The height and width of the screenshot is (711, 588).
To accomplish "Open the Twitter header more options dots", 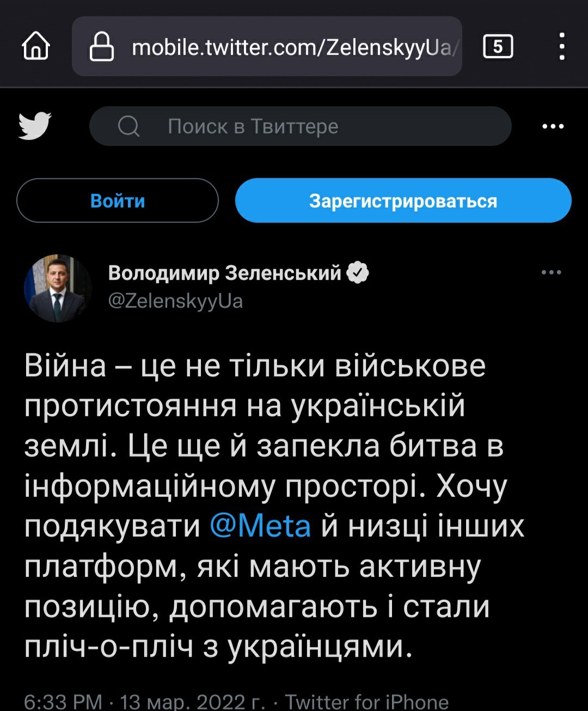I will click(x=553, y=126).
